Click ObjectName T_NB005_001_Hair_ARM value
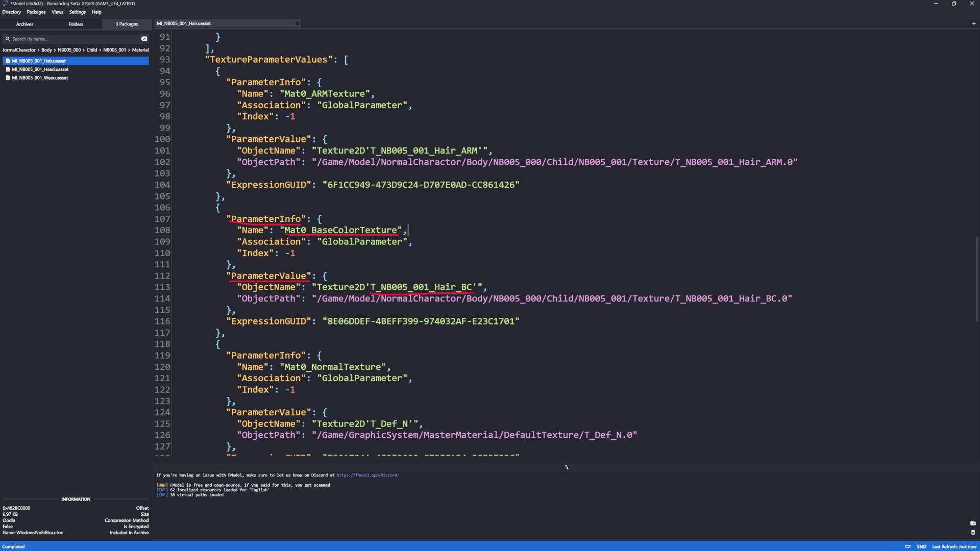The height and width of the screenshot is (551, 980). pos(400,151)
